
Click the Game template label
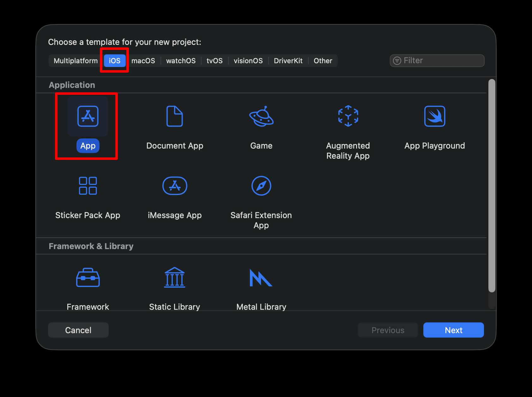(261, 146)
